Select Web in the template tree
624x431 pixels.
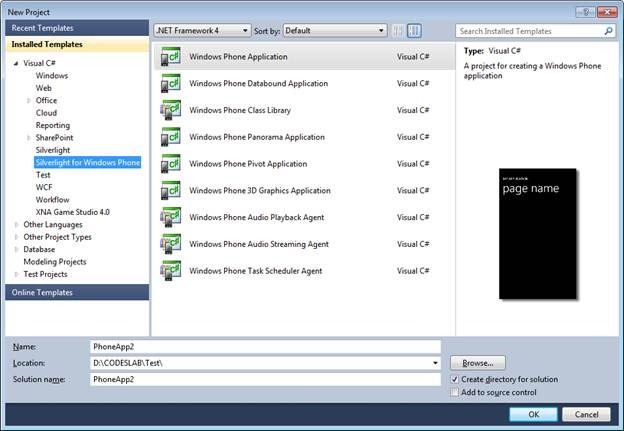[x=44, y=88]
